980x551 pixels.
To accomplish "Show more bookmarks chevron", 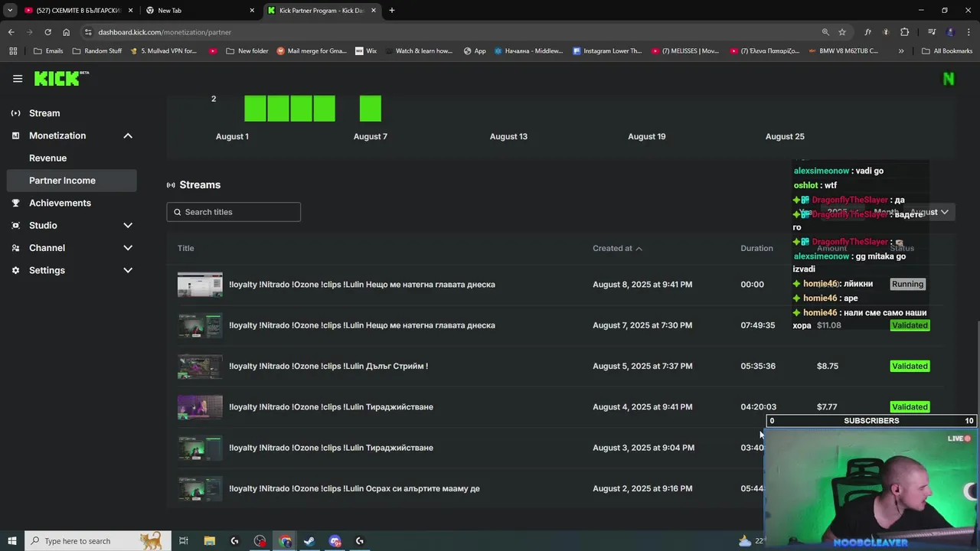I will click(901, 51).
